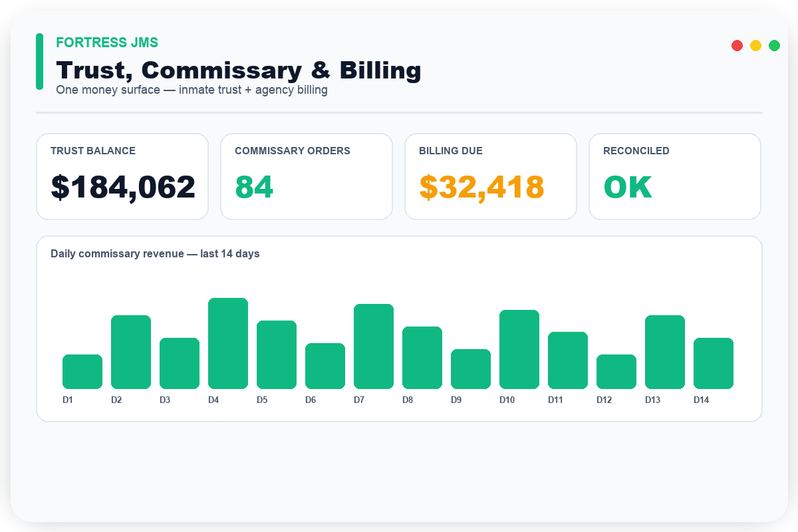Click the Daily commissary revenue chart title
The width and height of the screenshot is (798, 532).
(155, 254)
